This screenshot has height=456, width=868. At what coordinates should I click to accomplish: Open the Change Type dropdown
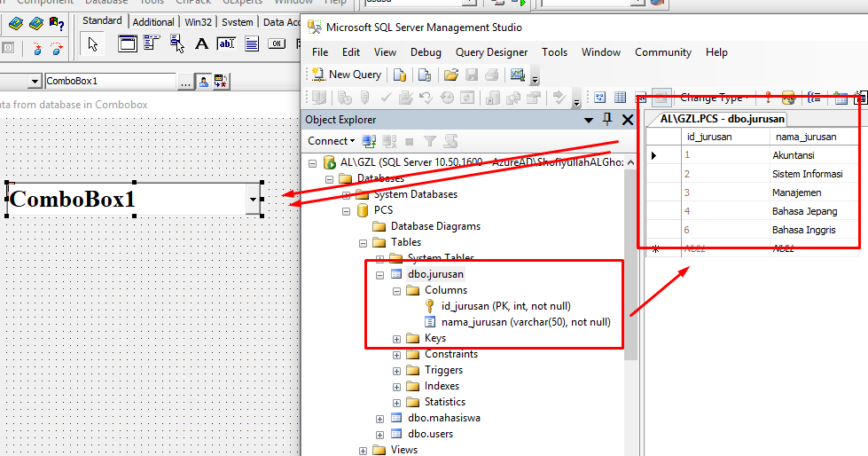coord(714,98)
